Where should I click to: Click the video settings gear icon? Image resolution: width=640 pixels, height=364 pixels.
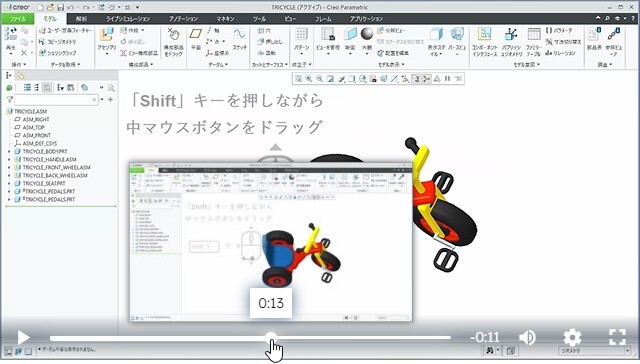pyautogui.click(x=572, y=337)
